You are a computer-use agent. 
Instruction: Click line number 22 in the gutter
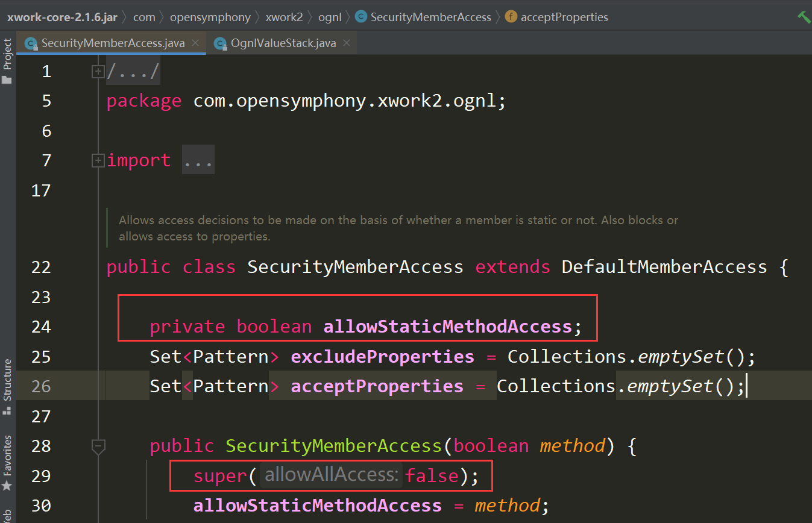point(41,267)
